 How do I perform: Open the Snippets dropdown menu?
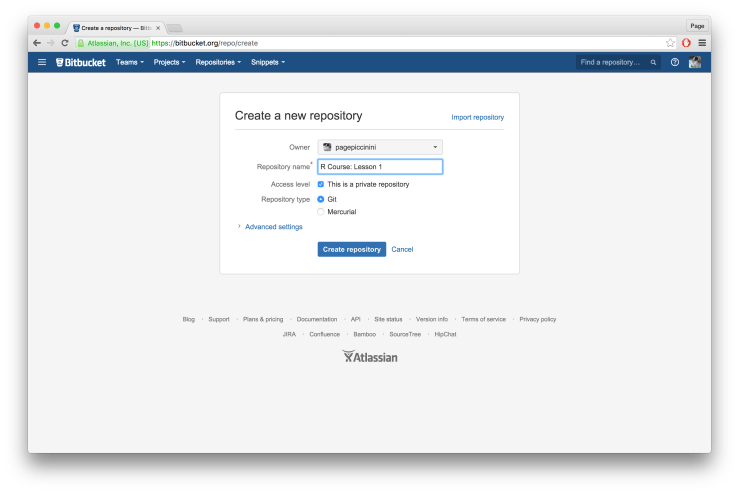click(x=268, y=62)
